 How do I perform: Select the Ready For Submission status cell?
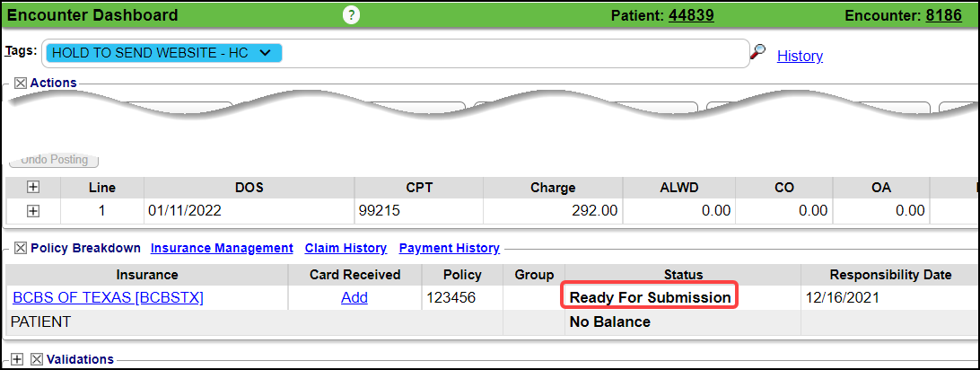coord(650,297)
